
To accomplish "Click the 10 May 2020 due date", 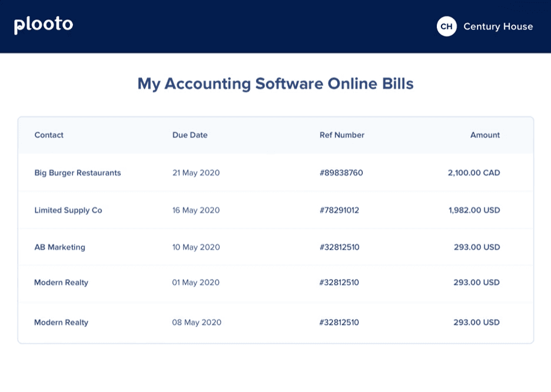I will (x=196, y=247).
